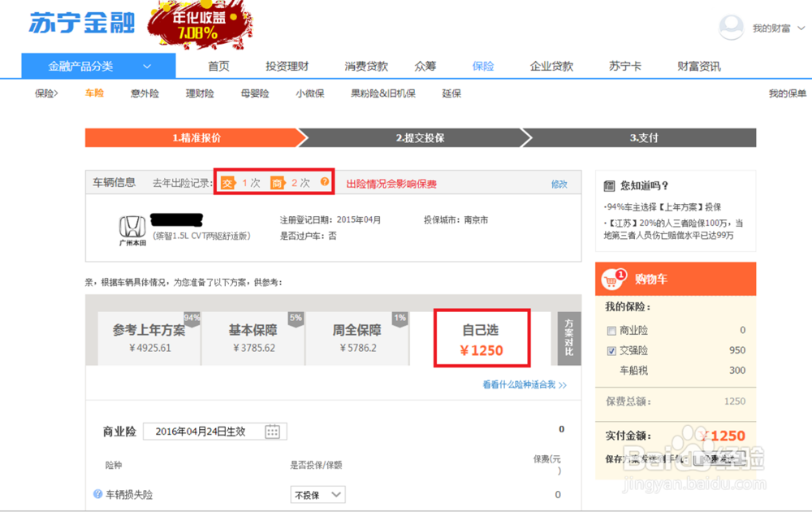Select the 小微保 sub-category
Screen dimensions: 812x512
tap(309, 93)
